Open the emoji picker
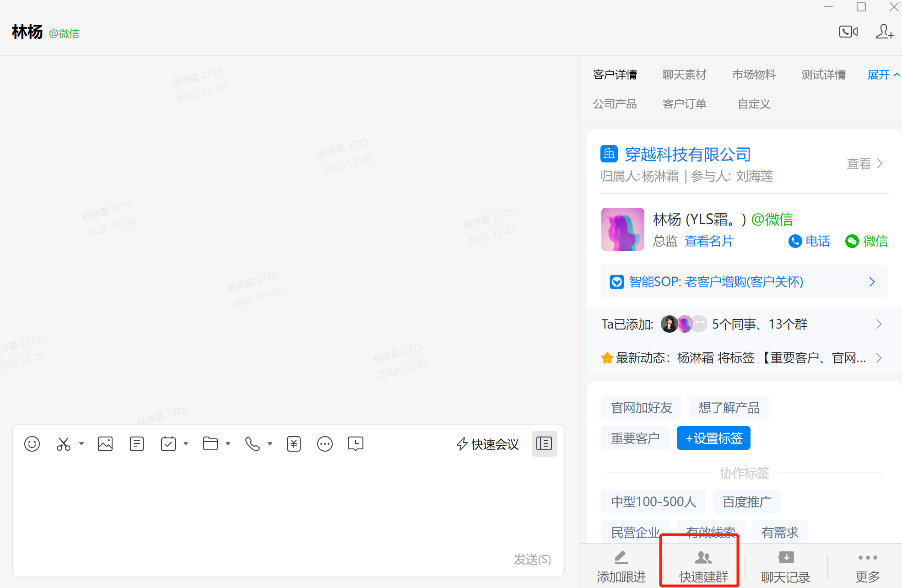902x588 pixels. [x=32, y=444]
